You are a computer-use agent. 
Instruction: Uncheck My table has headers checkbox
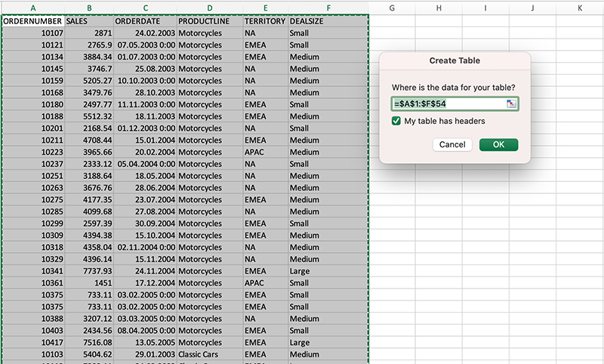tap(396, 121)
